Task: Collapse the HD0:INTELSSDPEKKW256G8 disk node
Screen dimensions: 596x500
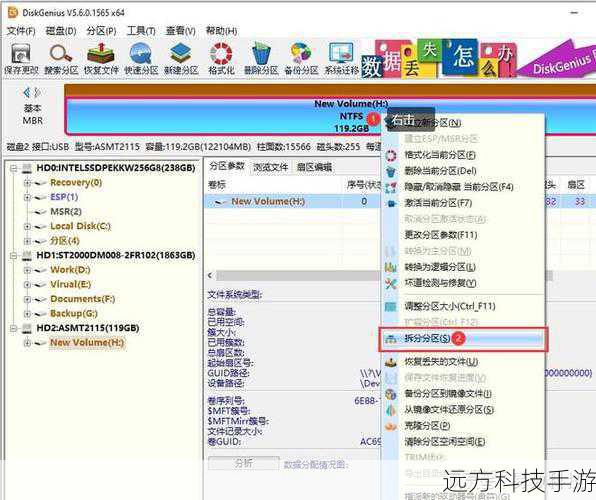Action: tap(14, 168)
